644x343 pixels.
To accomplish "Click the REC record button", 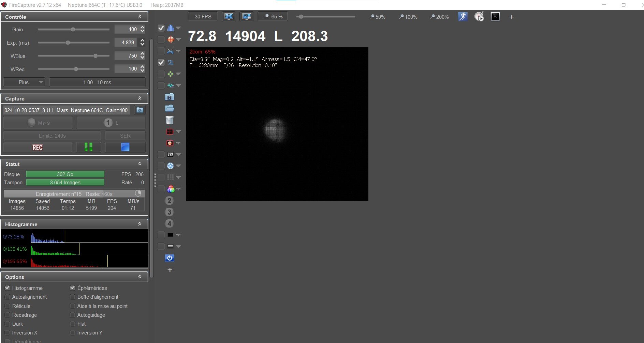I will (38, 147).
